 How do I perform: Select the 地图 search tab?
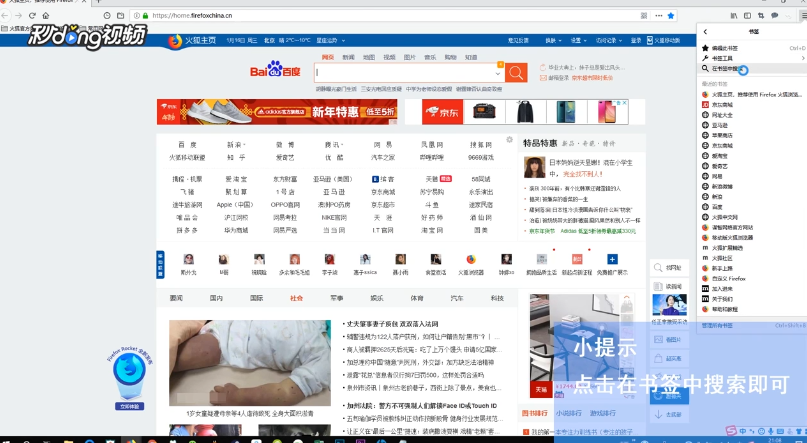tap(369, 57)
